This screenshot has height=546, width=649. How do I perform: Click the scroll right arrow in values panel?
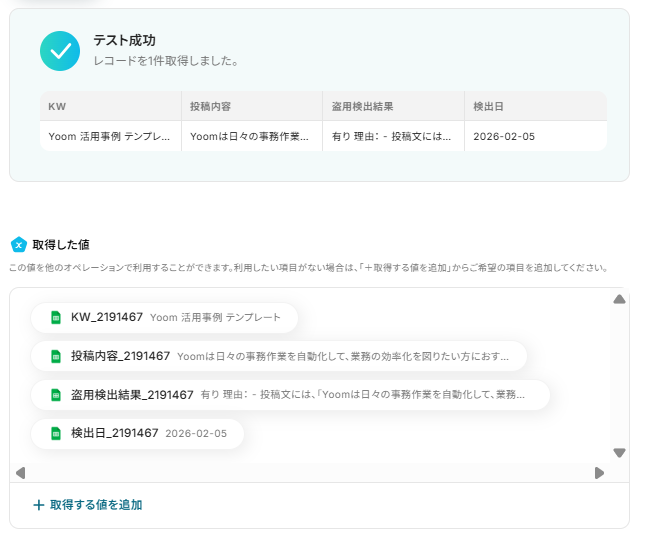pos(599,473)
